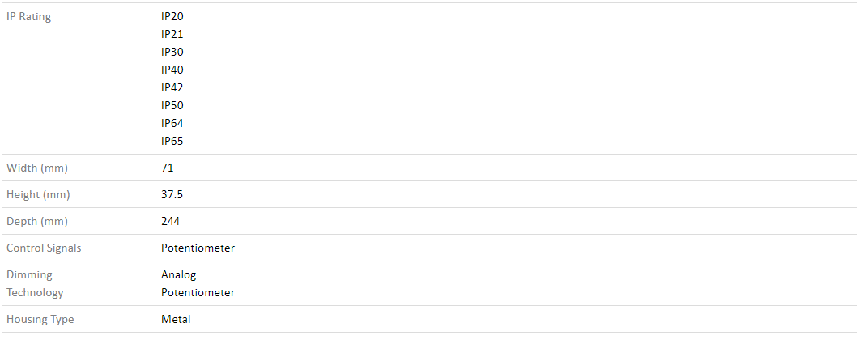Click the Depth (mm) label
Viewport: 868px width, 344px height.
pos(37,221)
